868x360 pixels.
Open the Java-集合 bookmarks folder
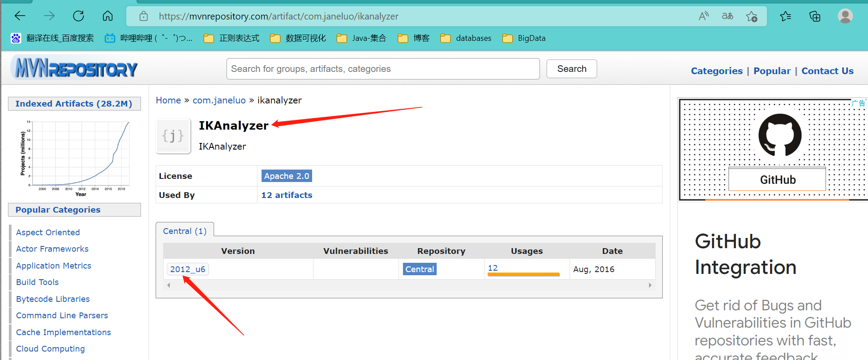[361, 38]
